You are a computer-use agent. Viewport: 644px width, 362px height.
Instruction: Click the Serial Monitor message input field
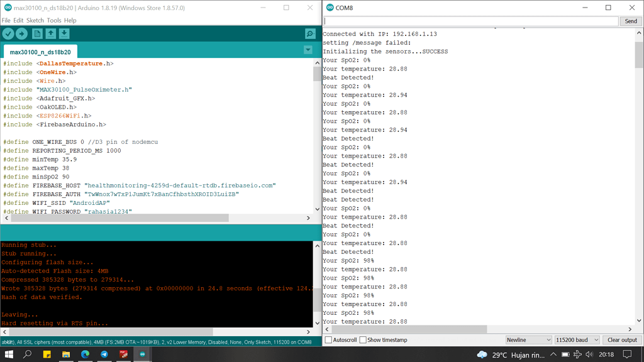coord(470,21)
